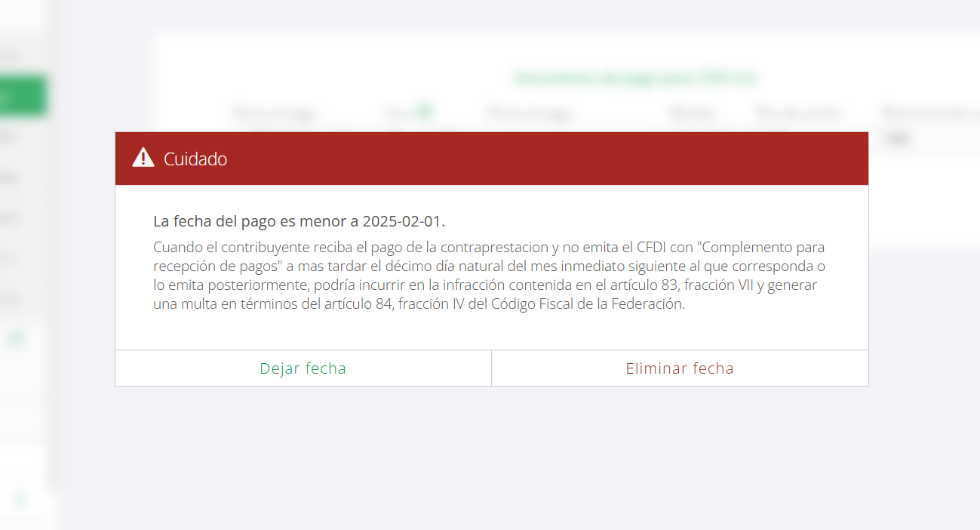Click the bold message about fecha del pago

[x=300, y=222]
